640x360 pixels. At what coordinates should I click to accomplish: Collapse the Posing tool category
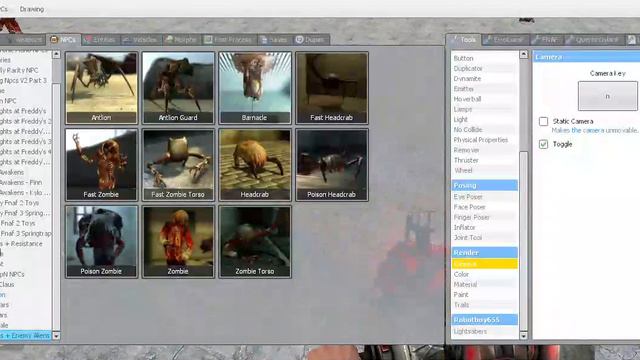point(484,185)
